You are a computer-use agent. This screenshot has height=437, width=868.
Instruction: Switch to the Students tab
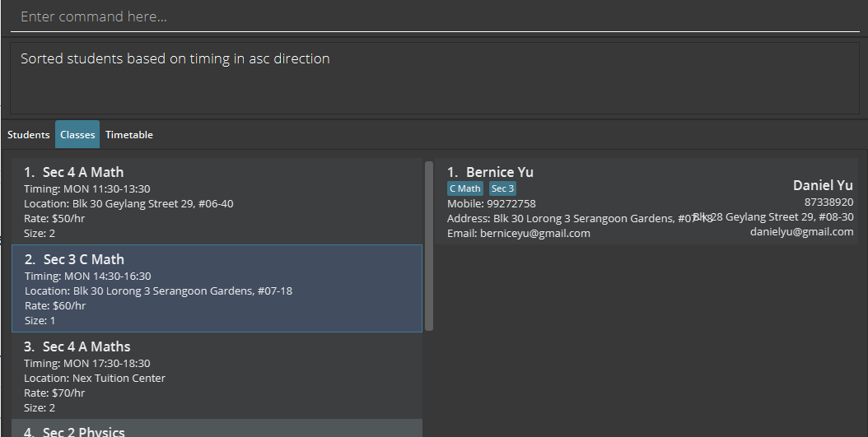28,134
